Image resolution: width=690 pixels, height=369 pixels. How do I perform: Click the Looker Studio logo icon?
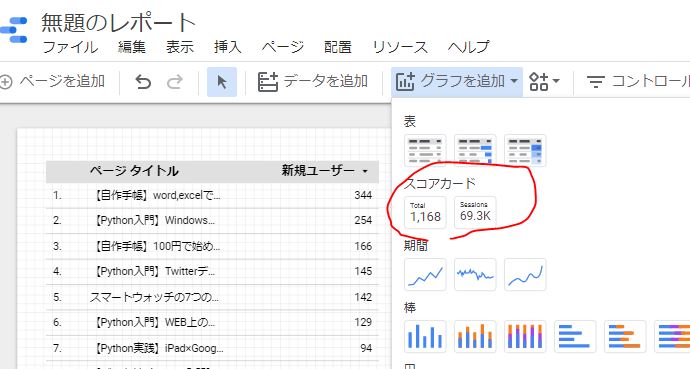click(14, 30)
